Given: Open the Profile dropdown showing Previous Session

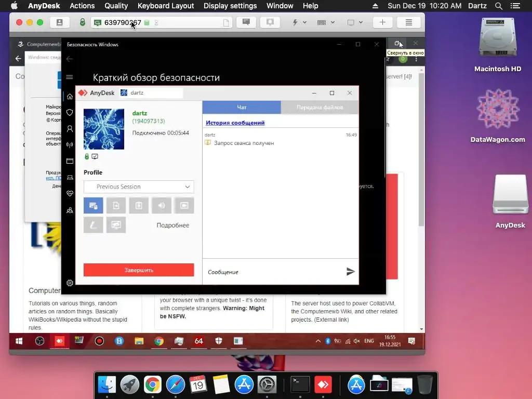Looking at the screenshot, I should 139,187.
